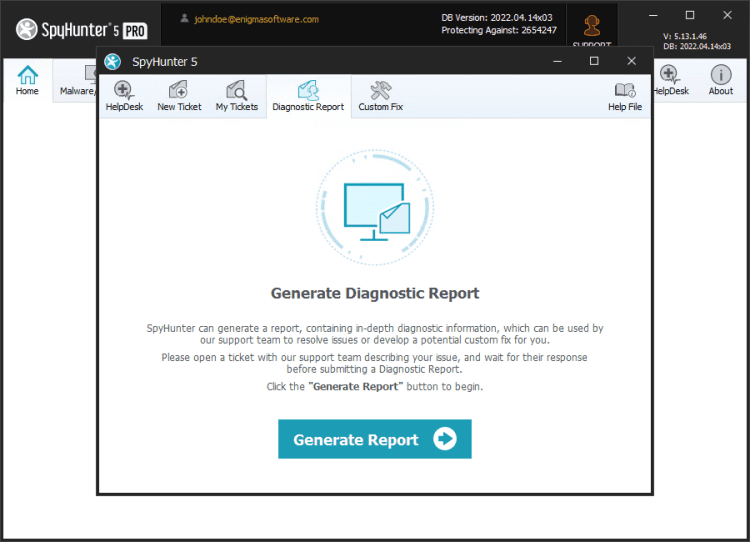This screenshot has height=542, width=750.
Task: Click the DB Version text
Action: [x=496, y=18]
